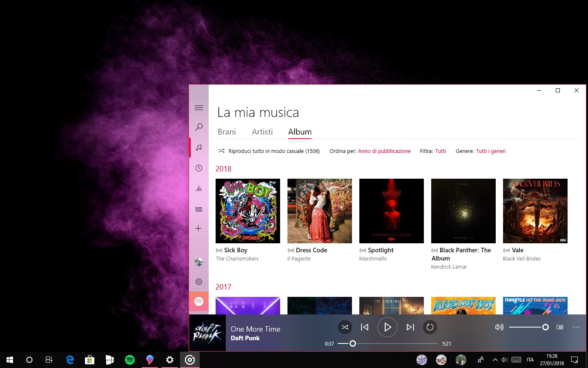Open app settings gear in sidebar

[x=199, y=282]
